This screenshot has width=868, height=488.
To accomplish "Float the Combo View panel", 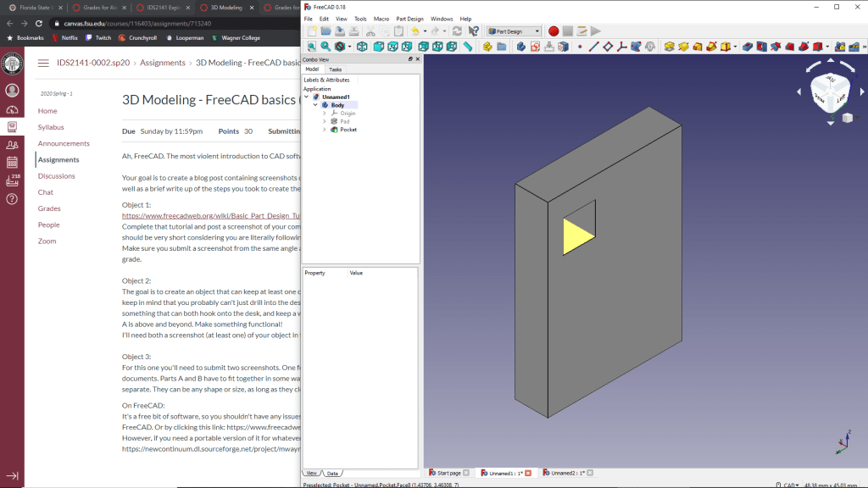I will (x=409, y=59).
